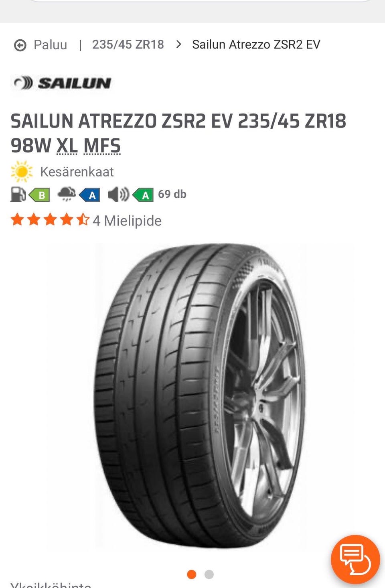Click the green A noise rating badge
The image size is (385, 588).
coord(143,195)
